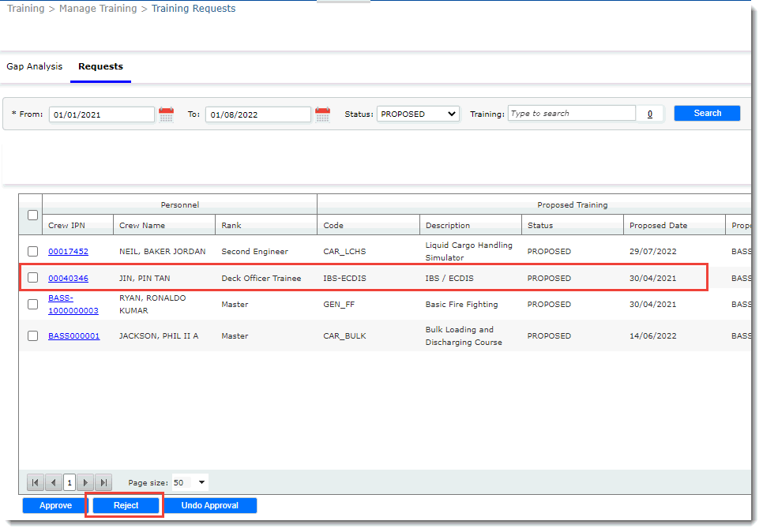Open the To date calendar picker
The image size is (763, 532).
point(322,114)
